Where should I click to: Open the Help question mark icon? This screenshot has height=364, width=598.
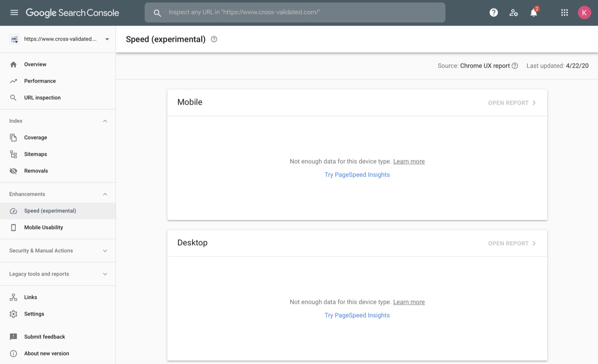coord(494,13)
